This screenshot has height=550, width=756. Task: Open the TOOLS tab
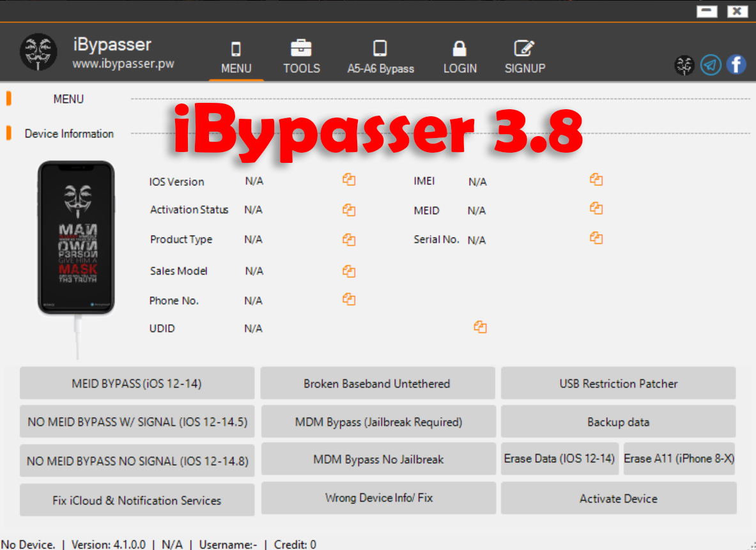tap(302, 58)
